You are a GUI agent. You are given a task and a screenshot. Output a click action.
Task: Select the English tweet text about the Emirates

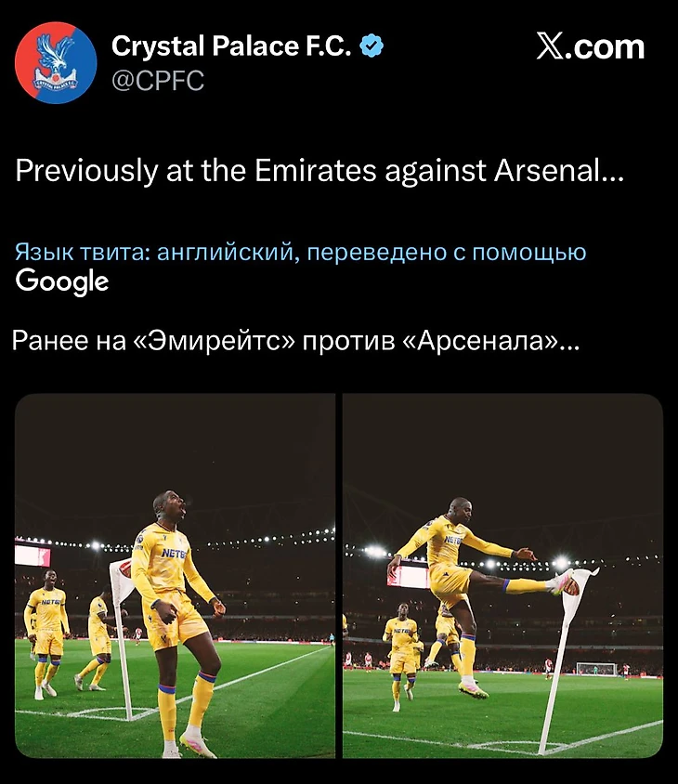point(319,171)
